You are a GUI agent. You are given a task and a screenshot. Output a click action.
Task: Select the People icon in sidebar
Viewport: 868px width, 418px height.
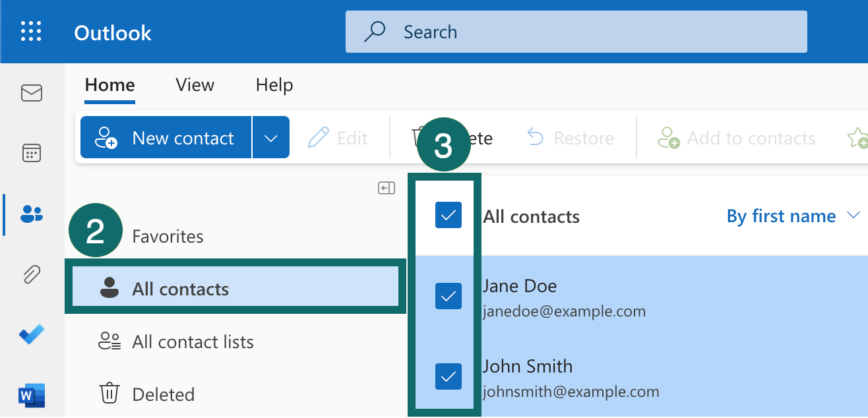click(32, 214)
